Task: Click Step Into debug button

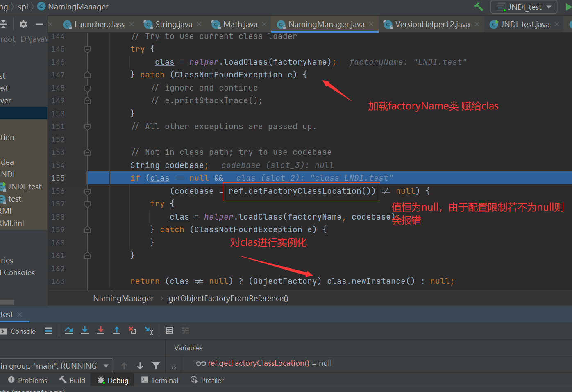Action: coord(85,331)
